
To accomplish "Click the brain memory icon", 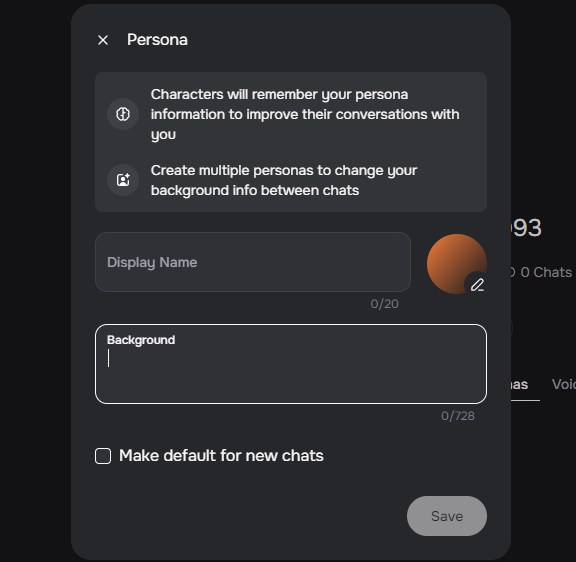I will pos(123,114).
